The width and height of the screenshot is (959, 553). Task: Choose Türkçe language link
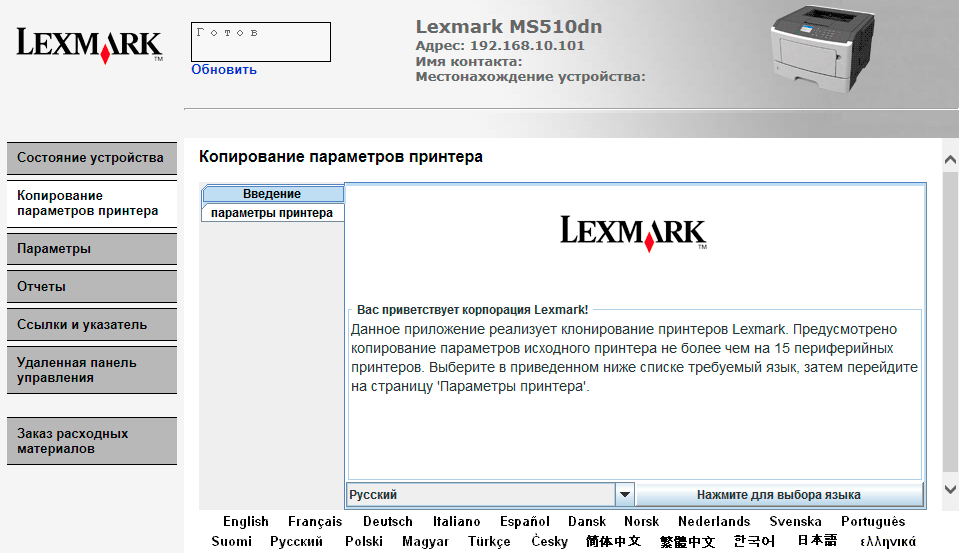tap(489, 542)
